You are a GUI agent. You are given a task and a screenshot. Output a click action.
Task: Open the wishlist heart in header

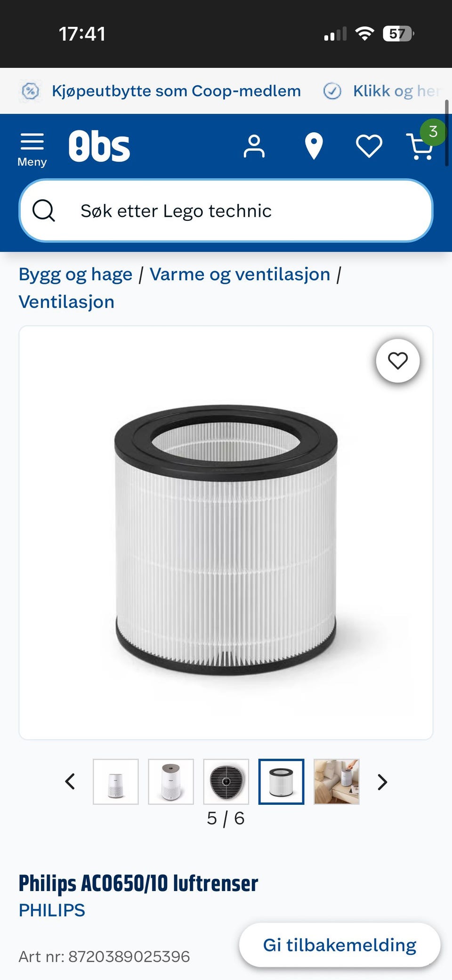[x=369, y=146]
